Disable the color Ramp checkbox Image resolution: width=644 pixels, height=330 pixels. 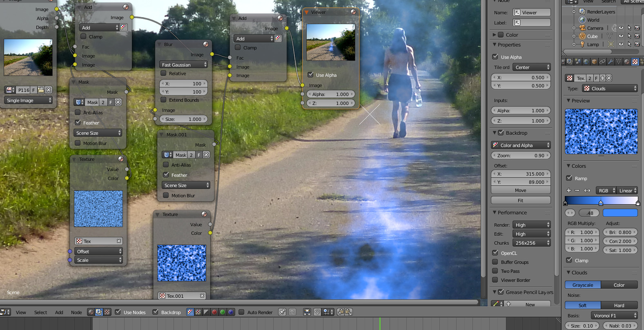click(x=569, y=178)
